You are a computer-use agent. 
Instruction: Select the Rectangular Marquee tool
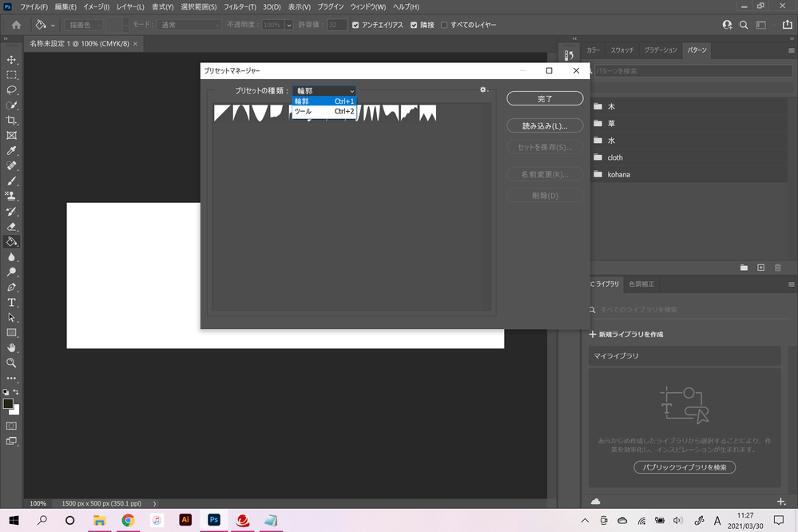(x=11, y=75)
